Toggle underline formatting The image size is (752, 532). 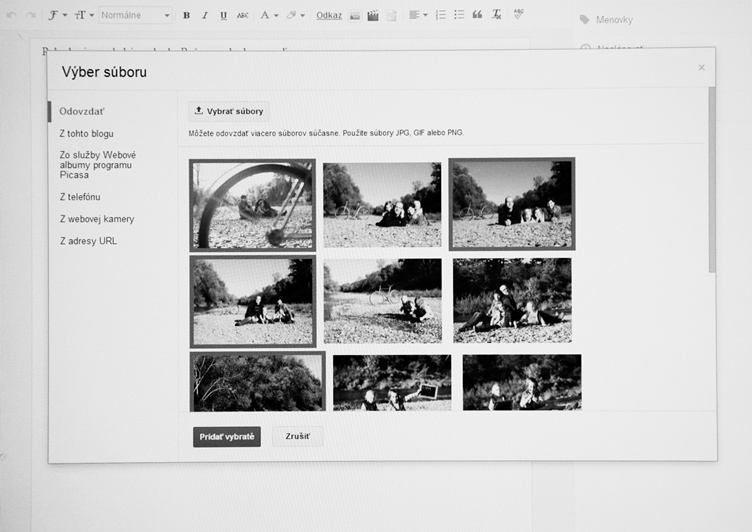tap(223, 15)
